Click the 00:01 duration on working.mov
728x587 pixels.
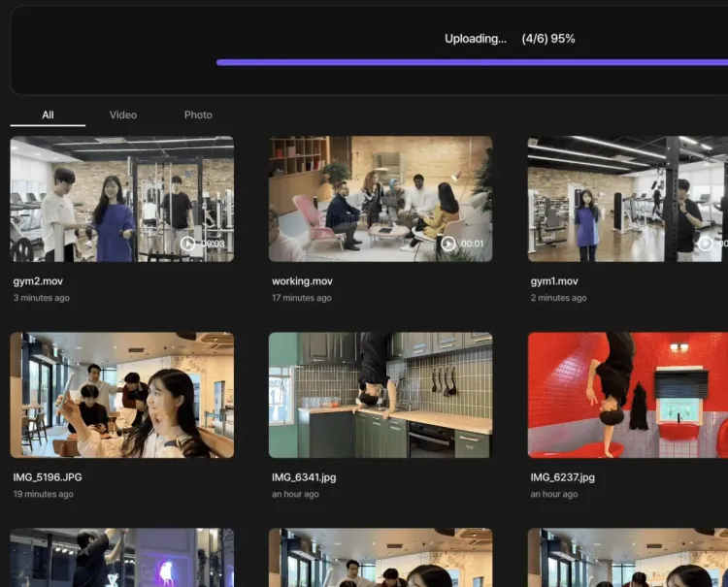[472, 245]
